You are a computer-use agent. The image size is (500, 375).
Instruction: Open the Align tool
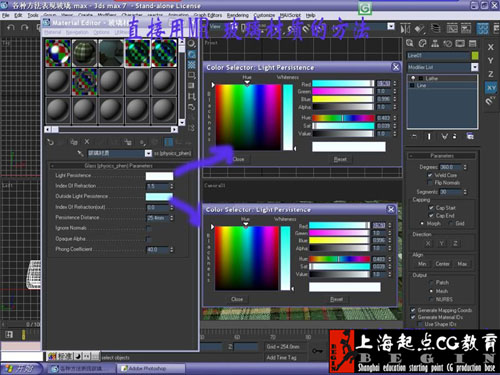pos(420,29)
